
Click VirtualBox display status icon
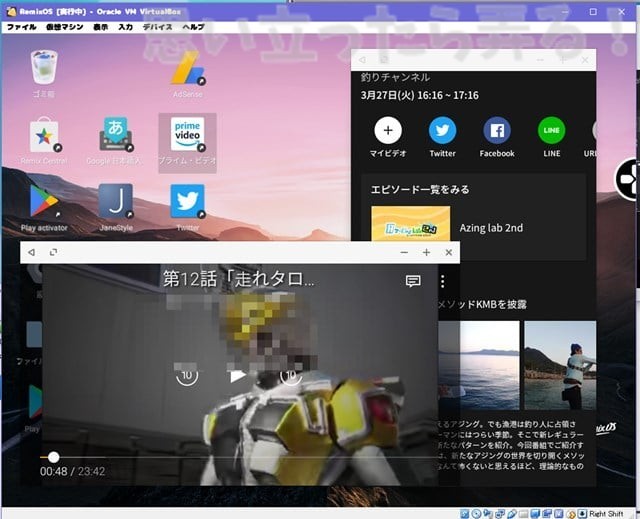click(x=535, y=514)
